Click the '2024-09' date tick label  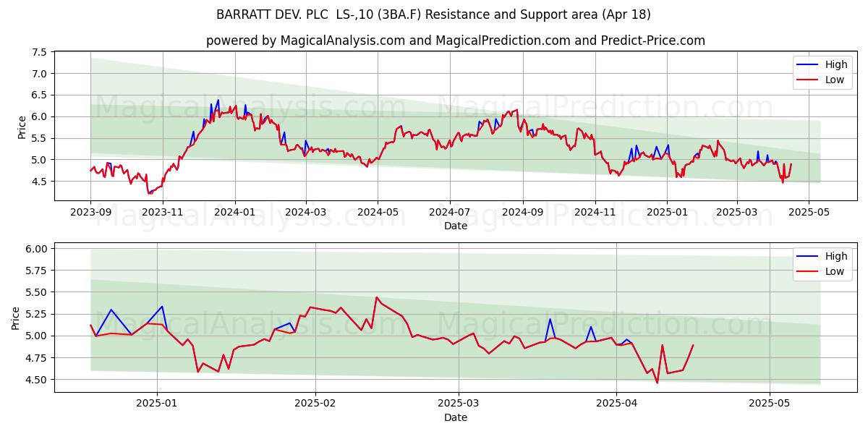(523, 212)
